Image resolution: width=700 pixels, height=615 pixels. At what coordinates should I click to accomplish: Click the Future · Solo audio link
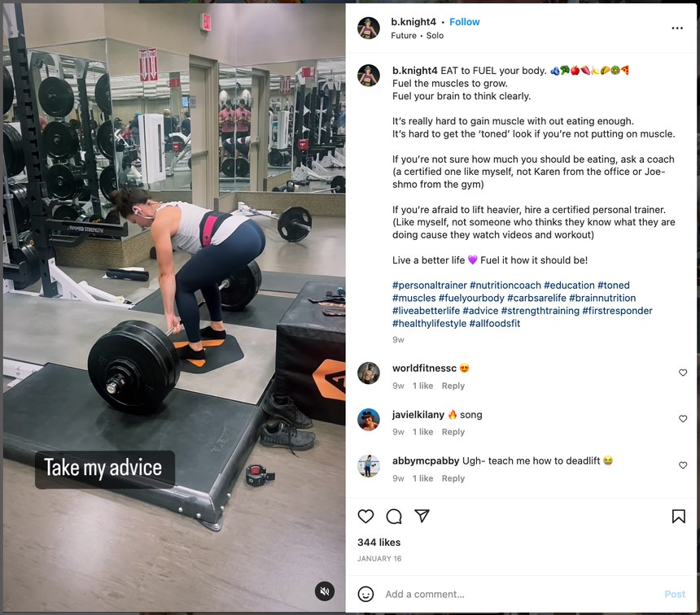(x=418, y=36)
